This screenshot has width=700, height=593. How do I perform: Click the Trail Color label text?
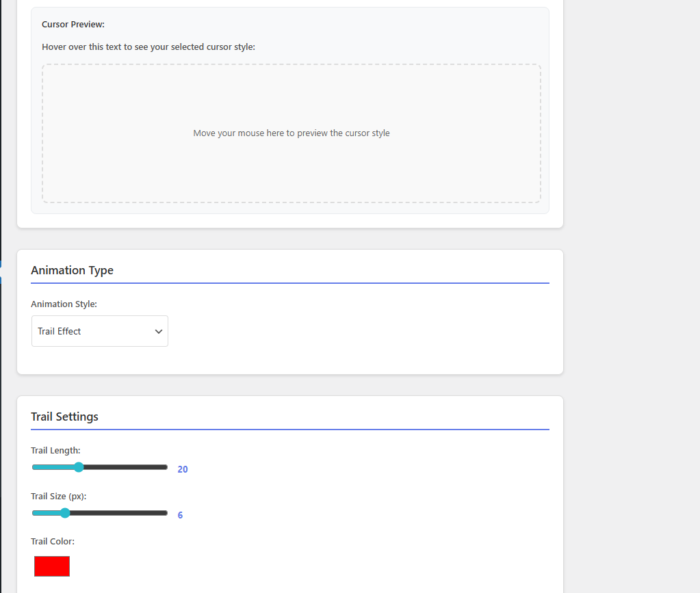click(x=53, y=541)
